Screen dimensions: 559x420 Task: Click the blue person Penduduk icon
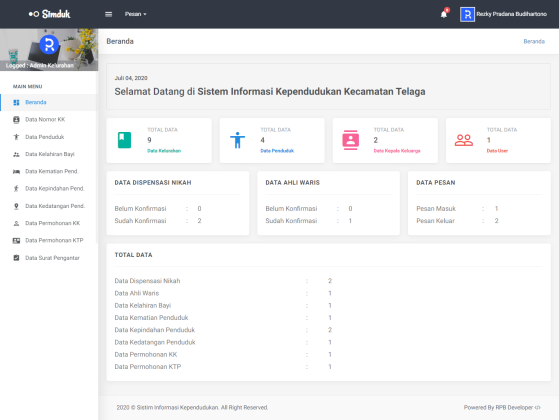237,140
